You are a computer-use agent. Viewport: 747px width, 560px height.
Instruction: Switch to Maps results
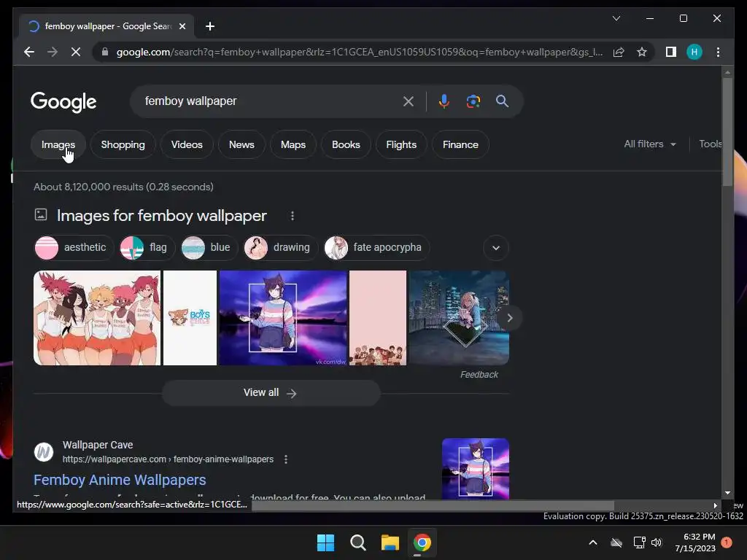coord(293,145)
